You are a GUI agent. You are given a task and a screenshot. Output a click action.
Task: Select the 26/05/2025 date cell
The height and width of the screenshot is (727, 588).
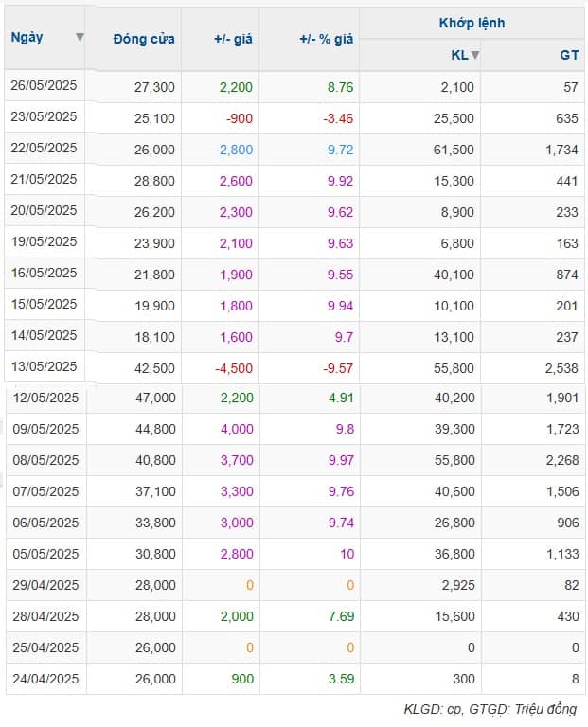pos(44,86)
